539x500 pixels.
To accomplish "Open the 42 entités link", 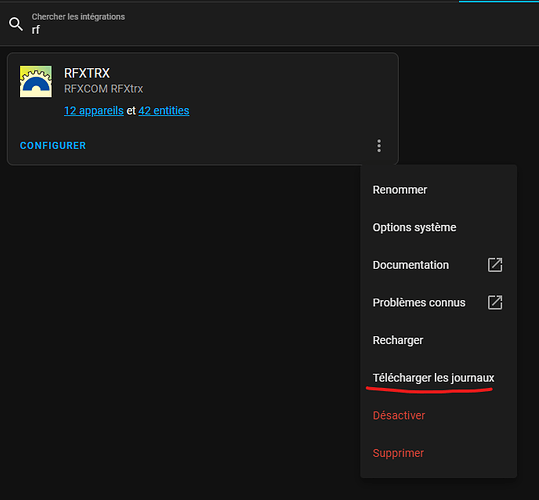I will tap(164, 111).
